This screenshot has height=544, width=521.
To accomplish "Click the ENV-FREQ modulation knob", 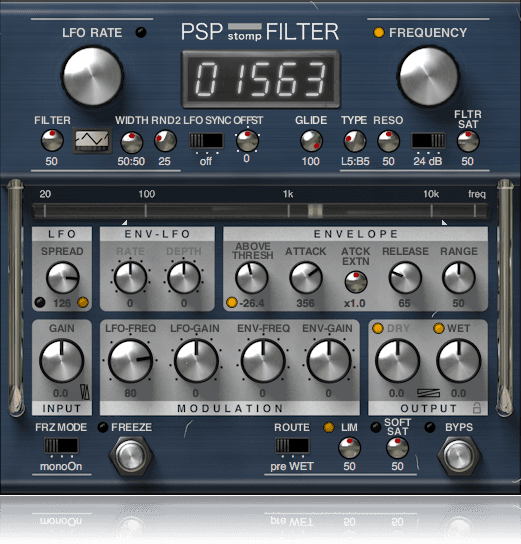I will point(263,361).
